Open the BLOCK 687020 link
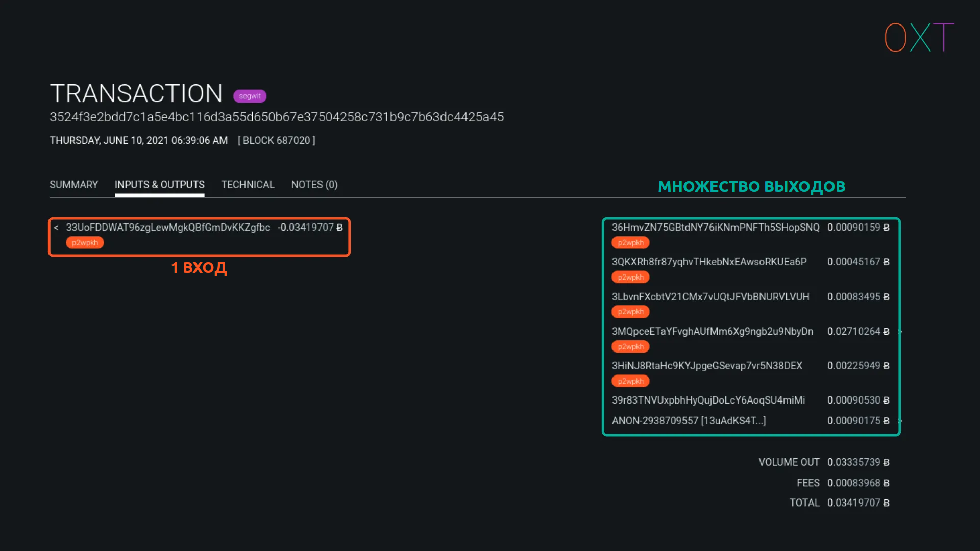The width and height of the screenshot is (980, 551). pos(276,140)
